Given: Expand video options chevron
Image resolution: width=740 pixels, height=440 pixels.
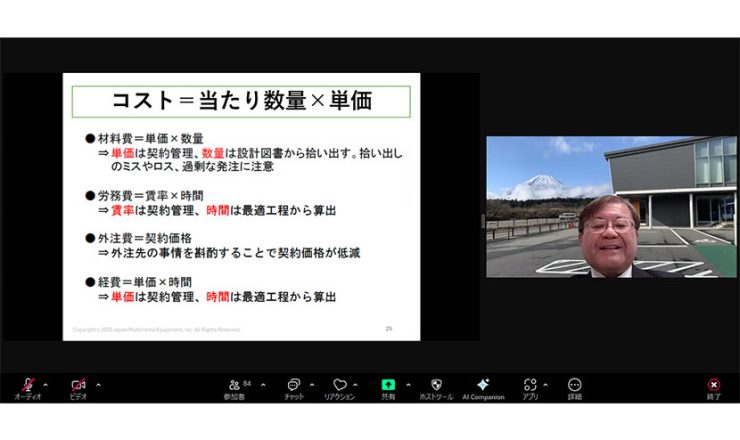Looking at the screenshot, I should point(98,384).
